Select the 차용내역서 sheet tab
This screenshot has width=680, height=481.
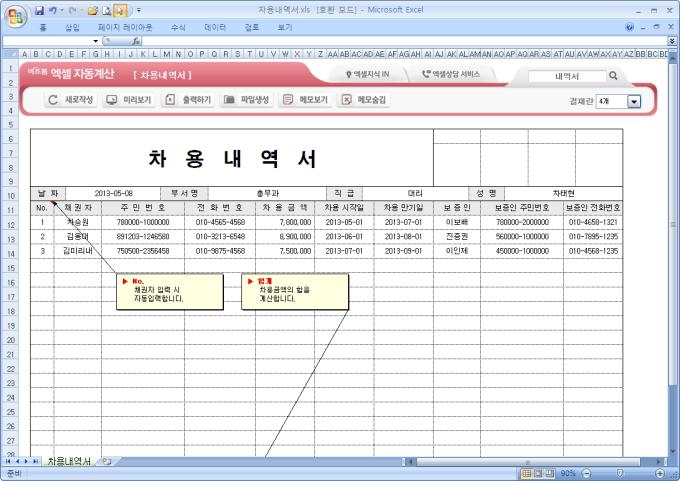pyautogui.click(x=69, y=461)
